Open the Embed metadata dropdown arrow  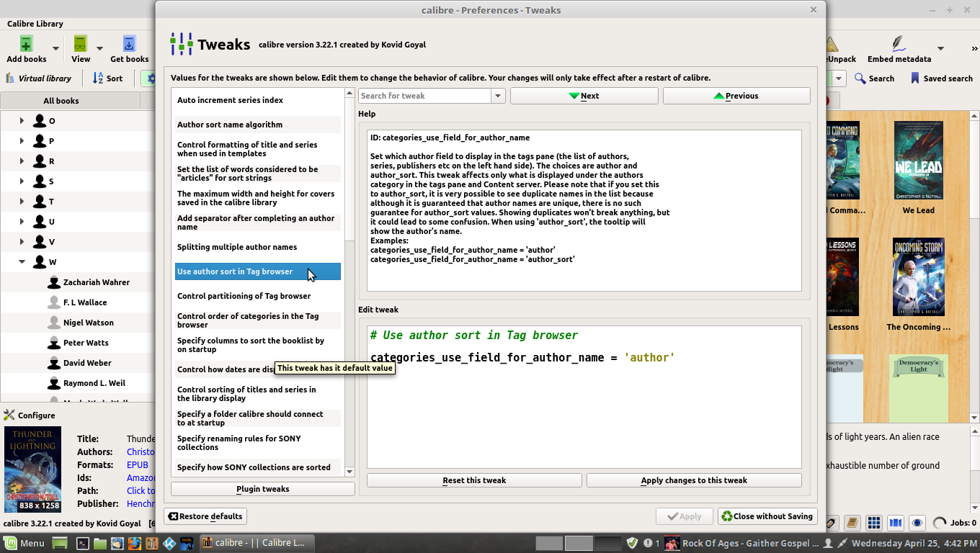(x=940, y=48)
